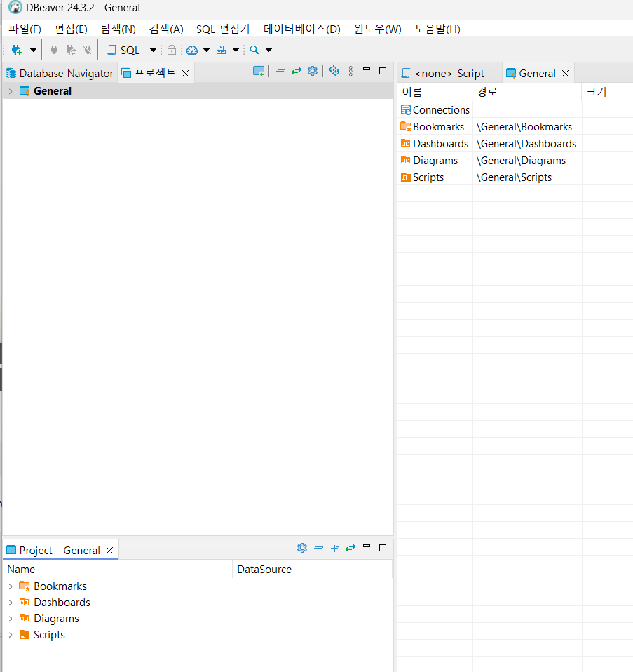
Task: Open the 탐색(N) menu
Action: point(118,29)
